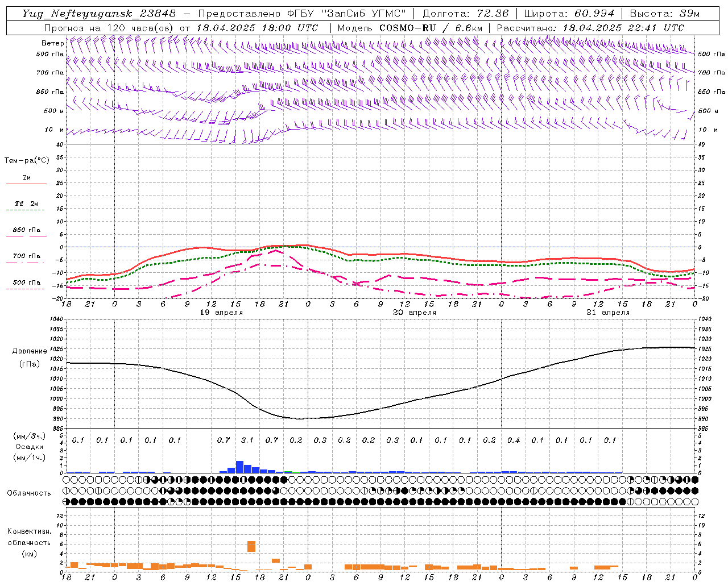The image size is (728, 582).
Task: Click the 'Облачность' cloudiness label
Action: [29, 493]
